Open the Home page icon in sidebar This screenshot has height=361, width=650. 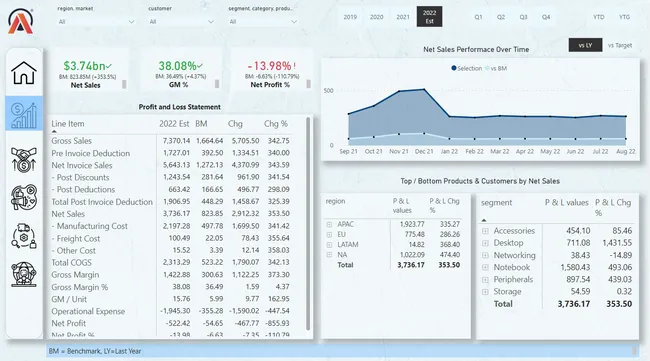tap(24, 73)
